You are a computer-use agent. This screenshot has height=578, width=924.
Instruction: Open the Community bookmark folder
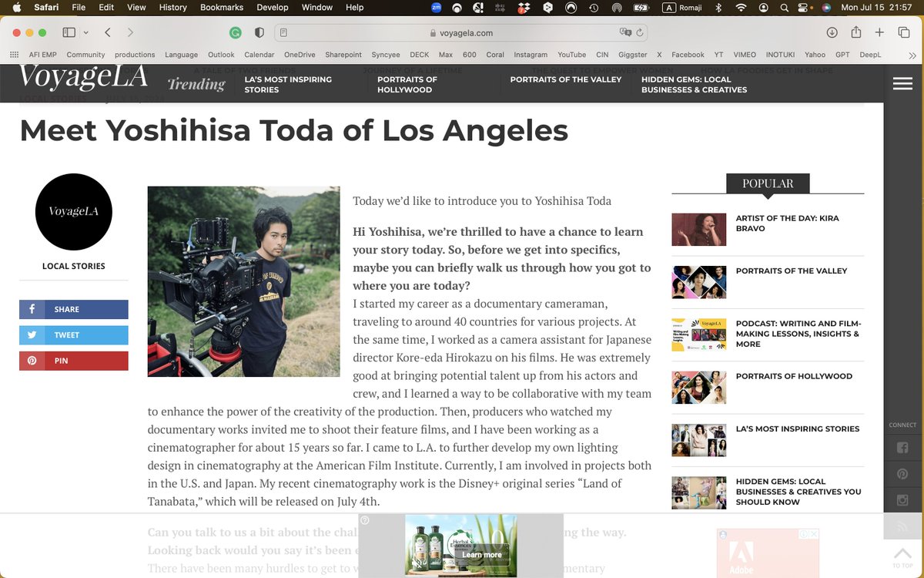pos(85,55)
